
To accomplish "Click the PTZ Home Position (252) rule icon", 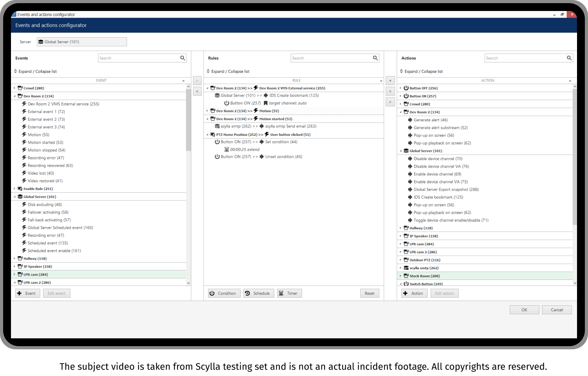I will pyautogui.click(x=213, y=135).
